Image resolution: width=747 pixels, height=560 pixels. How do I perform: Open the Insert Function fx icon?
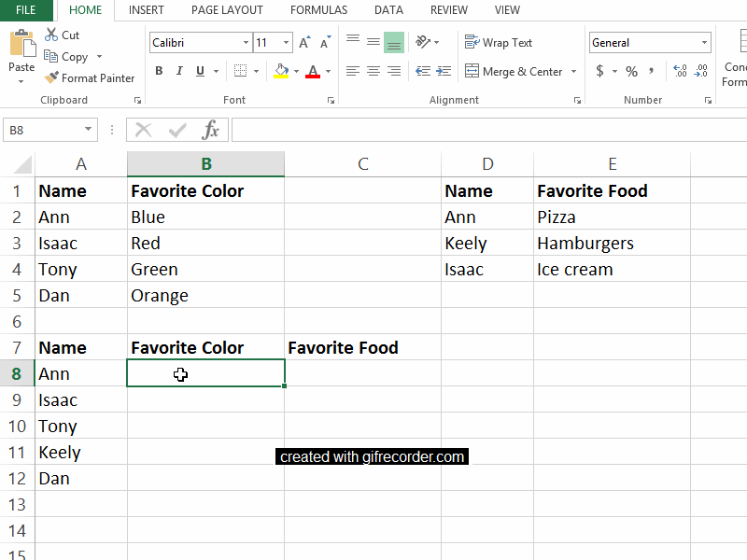click(212, 130)
